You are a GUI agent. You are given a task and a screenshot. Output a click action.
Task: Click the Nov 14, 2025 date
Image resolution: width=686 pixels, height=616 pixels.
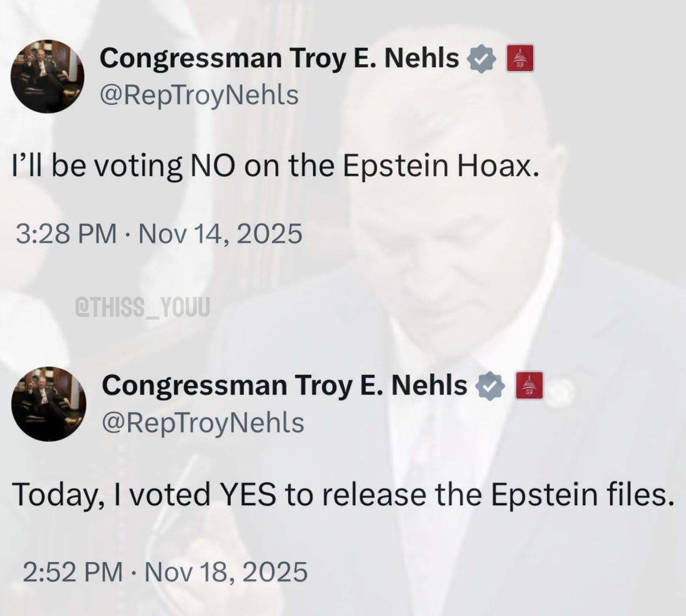point(220,234)
